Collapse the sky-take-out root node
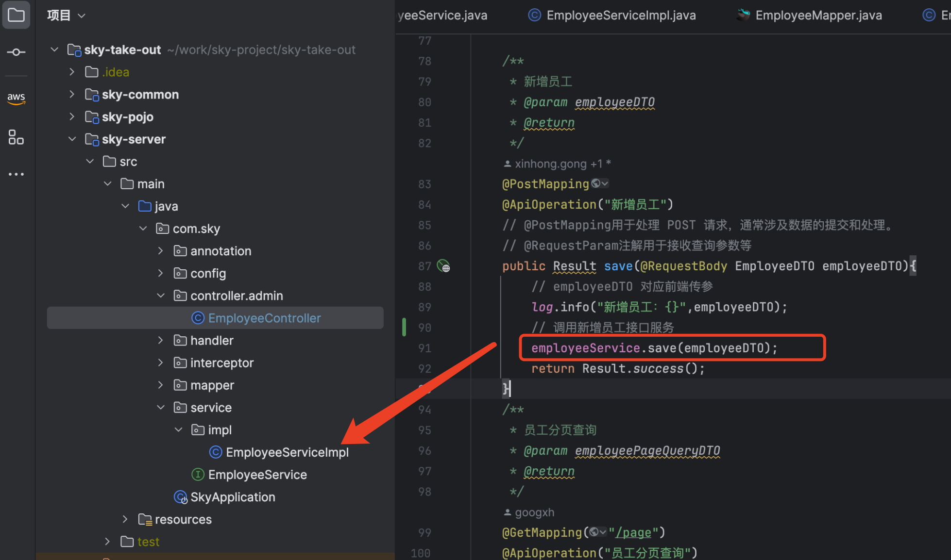Image resolution: width=951 pixels, height=560 pixels. 54,49
